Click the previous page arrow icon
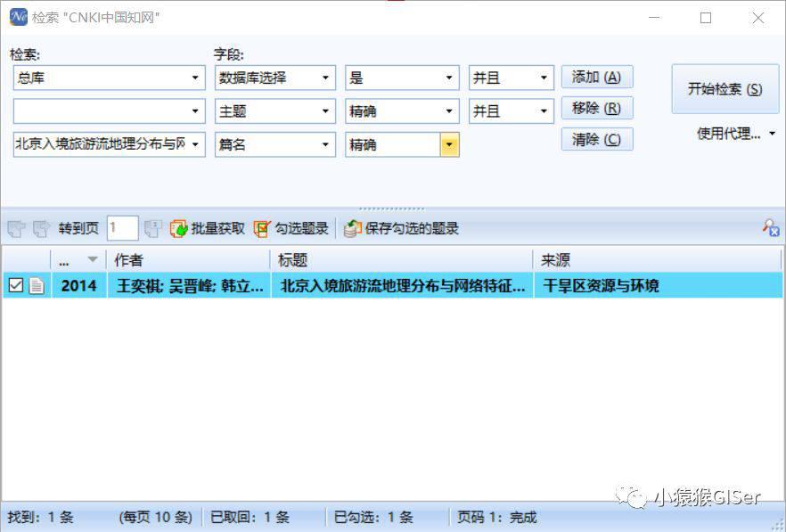The height and width of the screenshot is (532, 786). click(x=17, y=229)
